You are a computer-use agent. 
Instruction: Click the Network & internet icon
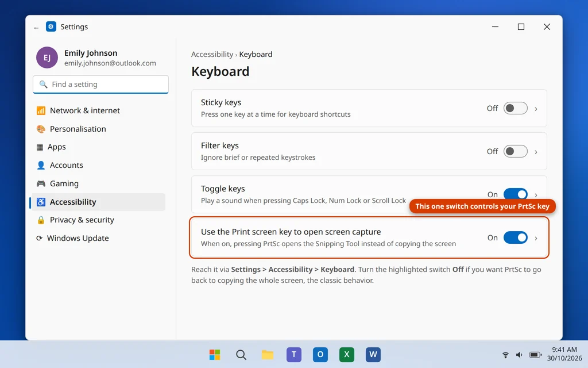coord(41,110)
